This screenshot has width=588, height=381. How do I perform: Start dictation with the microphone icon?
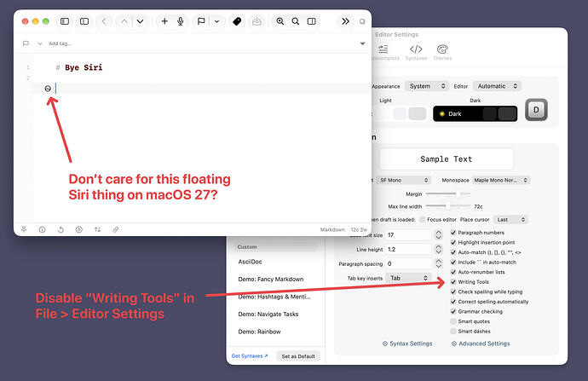pos(181,21)
